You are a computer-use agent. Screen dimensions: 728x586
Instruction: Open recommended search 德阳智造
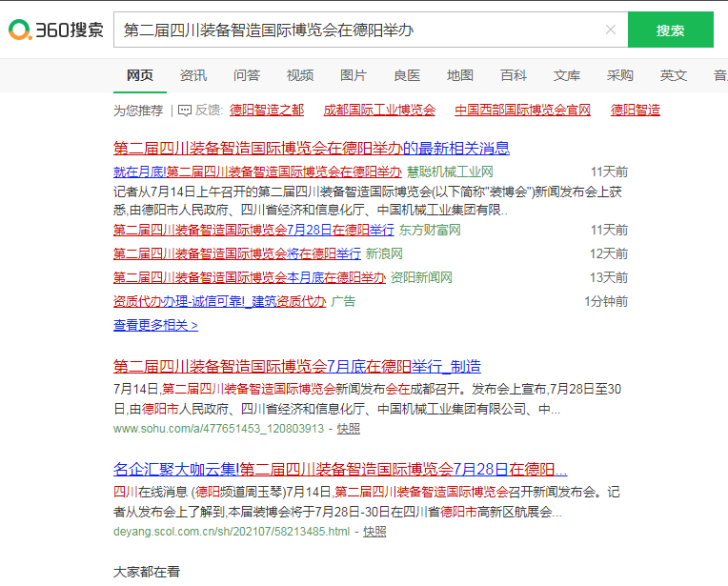[x=636, y=110]
